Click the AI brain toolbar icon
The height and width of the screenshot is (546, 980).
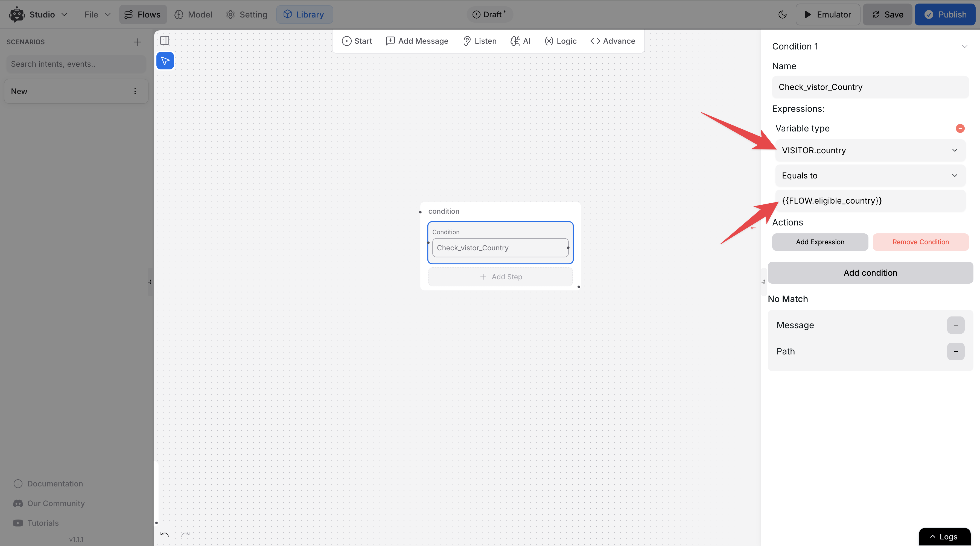(x=515, y=41)
